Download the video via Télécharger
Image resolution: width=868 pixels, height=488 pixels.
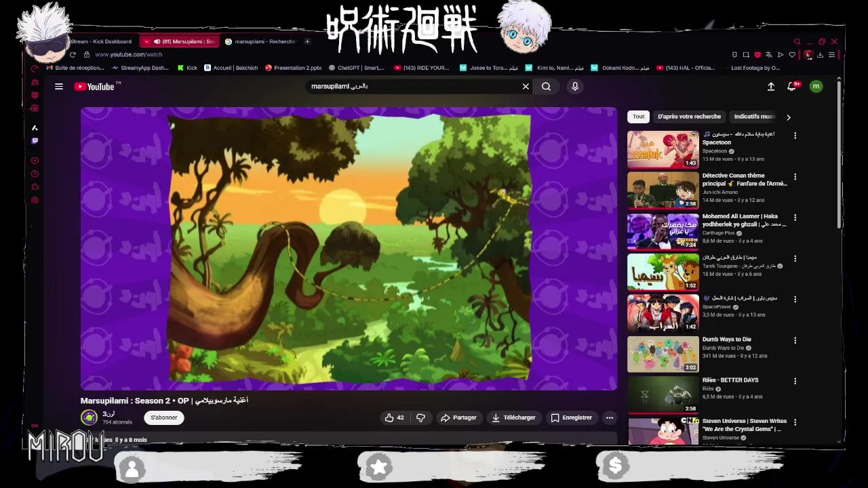(x=513, y=418)
